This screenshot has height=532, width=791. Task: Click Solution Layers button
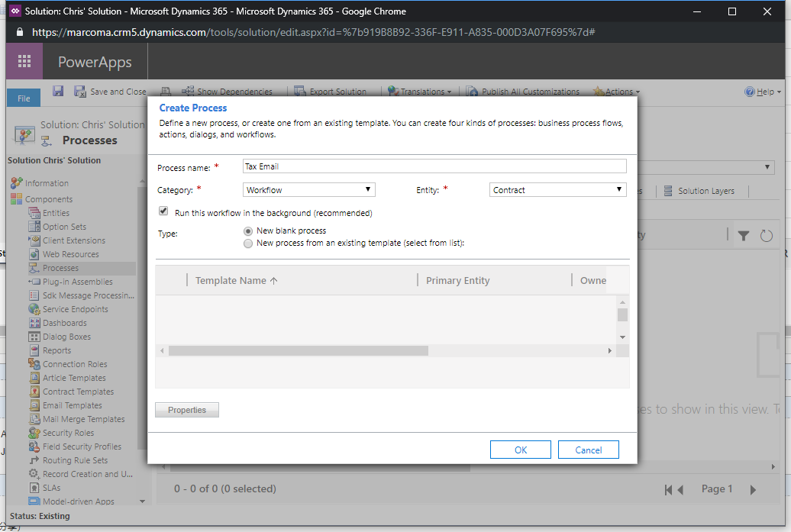click(x=699, y=191)
